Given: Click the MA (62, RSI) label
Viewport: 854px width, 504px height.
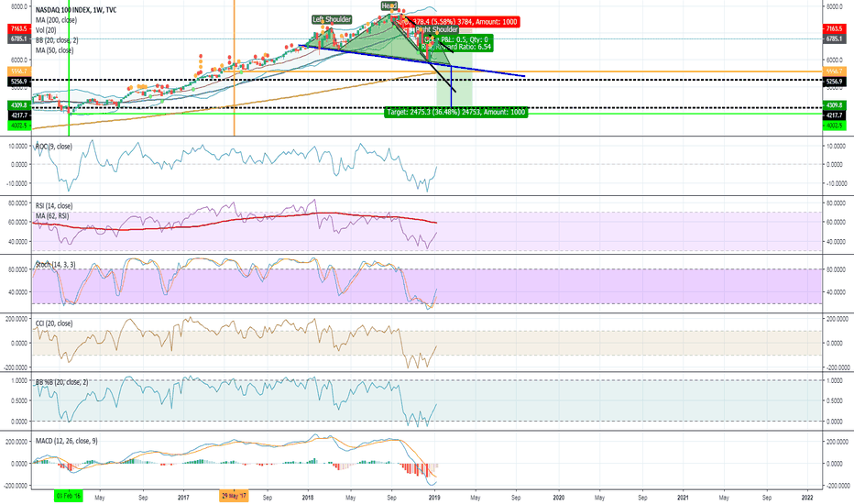Looking at the screenshot, I should 52,215.
